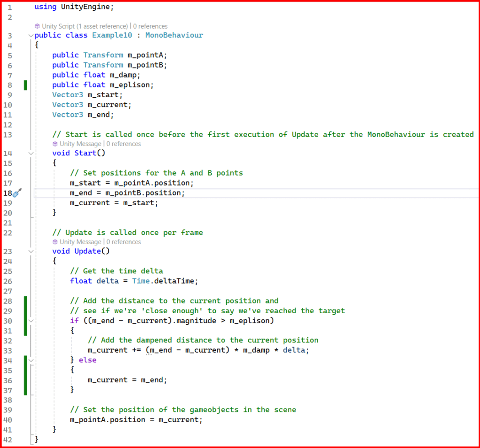The height and width of the screenshot is (448, 480).
Task: Open the quick actions screwdriver icon
Action: tap(17, 193)
